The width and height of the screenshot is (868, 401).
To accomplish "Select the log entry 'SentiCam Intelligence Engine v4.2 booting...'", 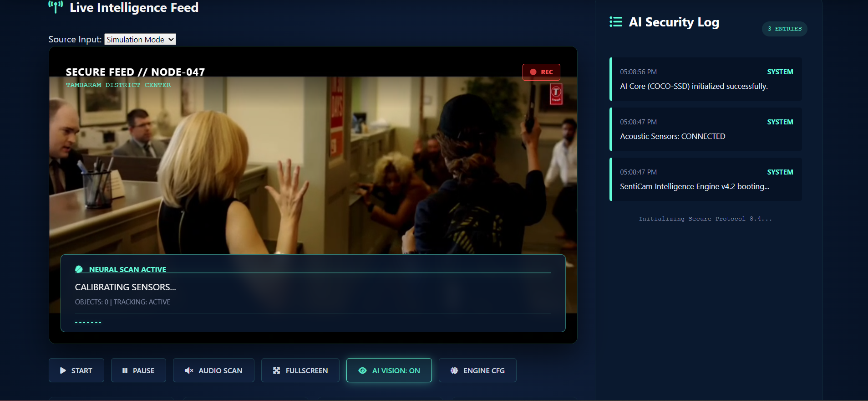I will (x=706, y=180).
